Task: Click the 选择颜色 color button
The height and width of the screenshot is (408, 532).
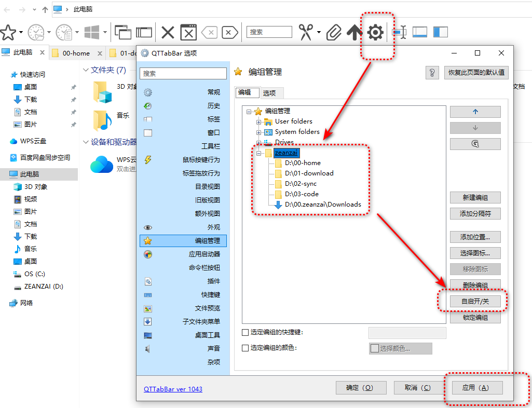Action: click(400, 348)
